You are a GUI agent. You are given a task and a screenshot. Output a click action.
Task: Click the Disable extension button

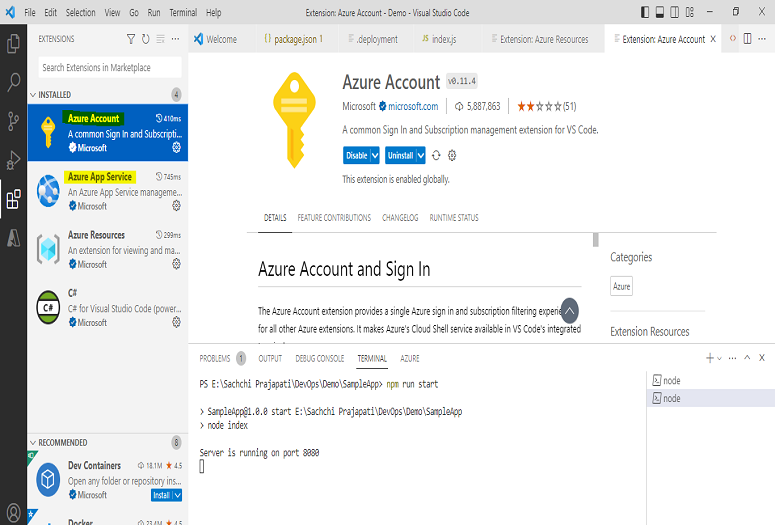(x=356, y=155)
